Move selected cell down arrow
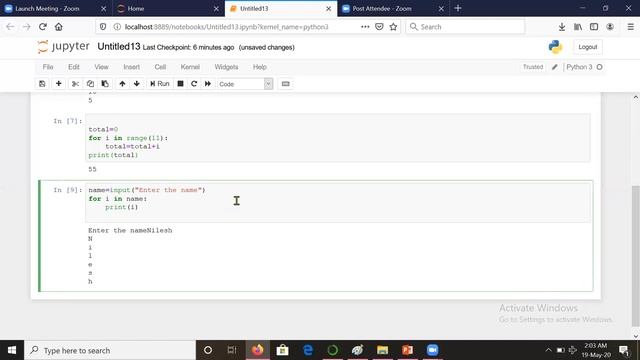The height and width of the screenshot is (360, 640). tap(137, 84)
